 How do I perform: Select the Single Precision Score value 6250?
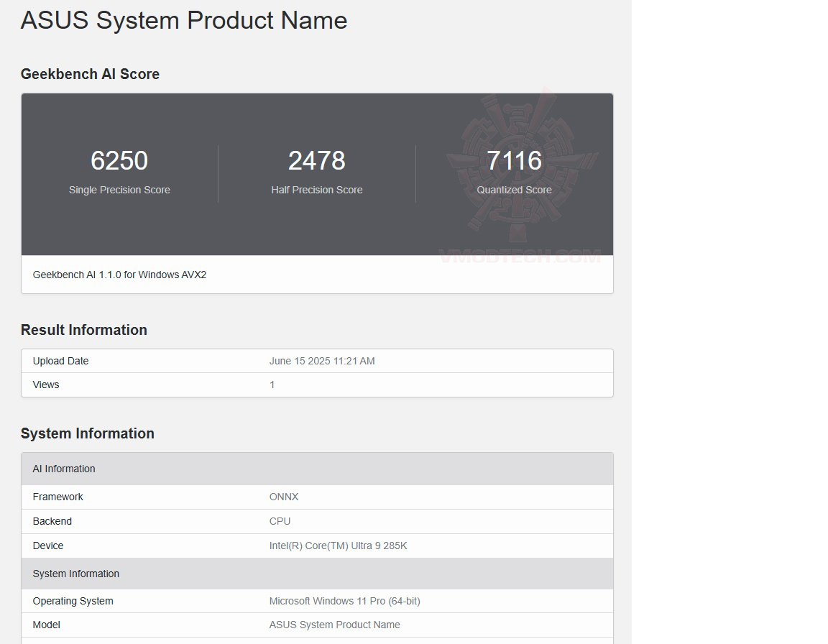(x=119, y=160)
